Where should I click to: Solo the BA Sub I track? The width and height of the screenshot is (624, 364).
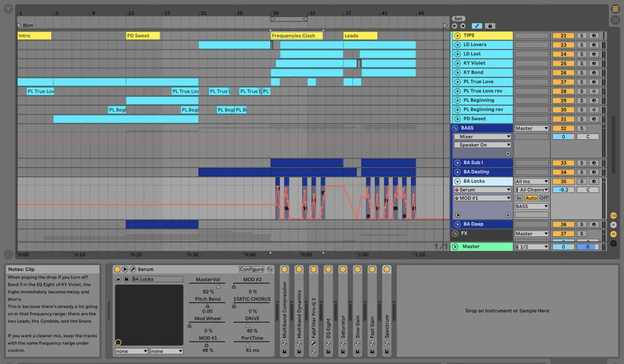(x=582, y=163)
